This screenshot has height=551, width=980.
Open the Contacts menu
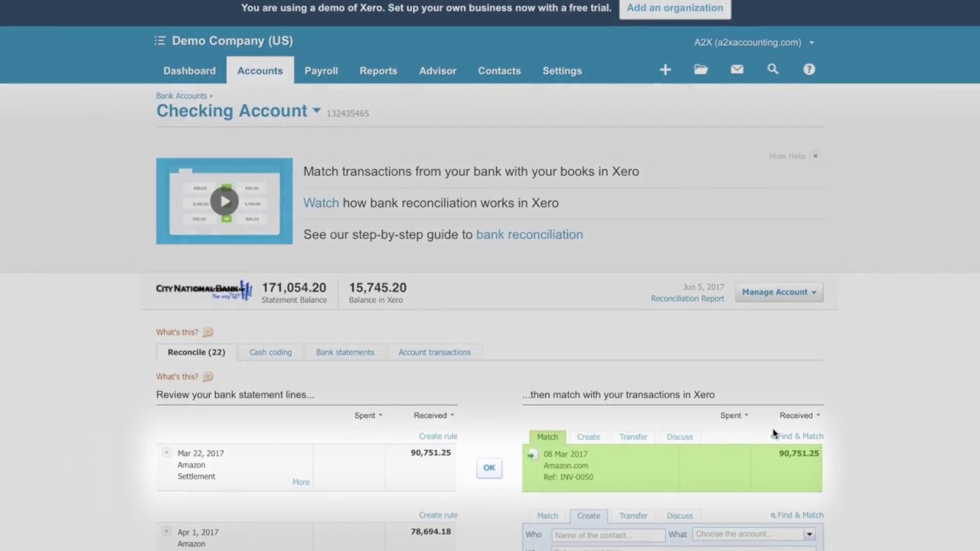[499, 70]
